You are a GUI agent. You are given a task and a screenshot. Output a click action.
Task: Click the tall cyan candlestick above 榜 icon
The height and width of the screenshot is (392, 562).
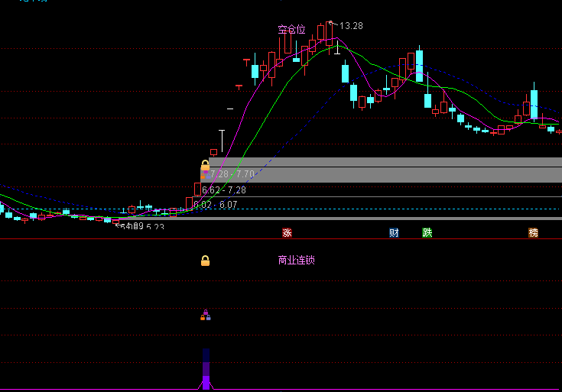pos(534,102)
